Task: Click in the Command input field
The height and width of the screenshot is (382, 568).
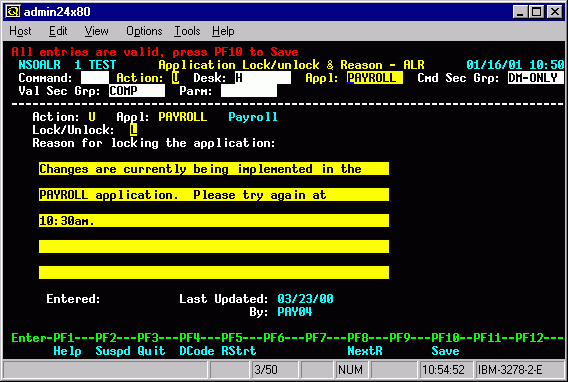Action: point(95,78)
